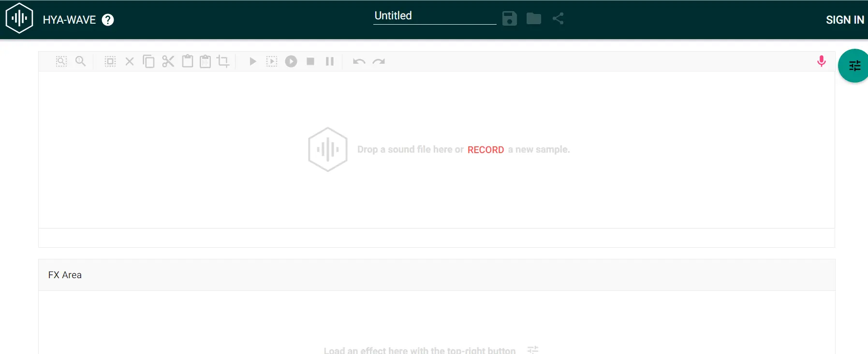Edit the Untitled project name field
The image size is (868, 354).
tap(435, 16)
